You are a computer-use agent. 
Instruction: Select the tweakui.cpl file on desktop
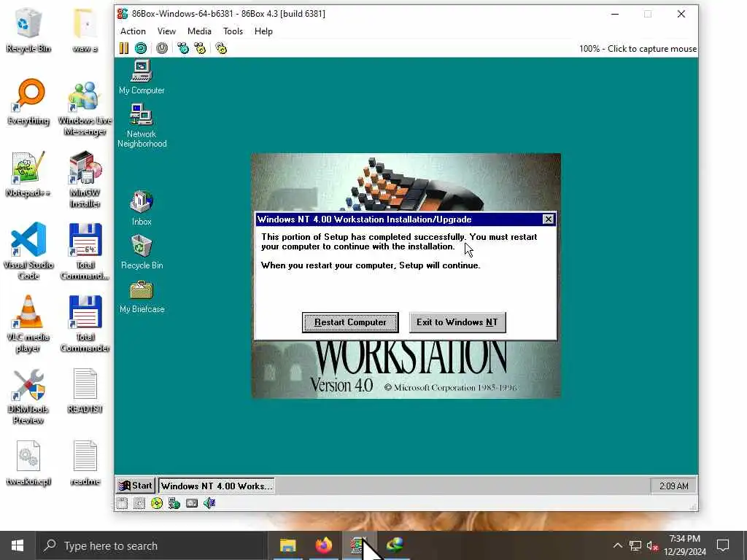(28, 463)
